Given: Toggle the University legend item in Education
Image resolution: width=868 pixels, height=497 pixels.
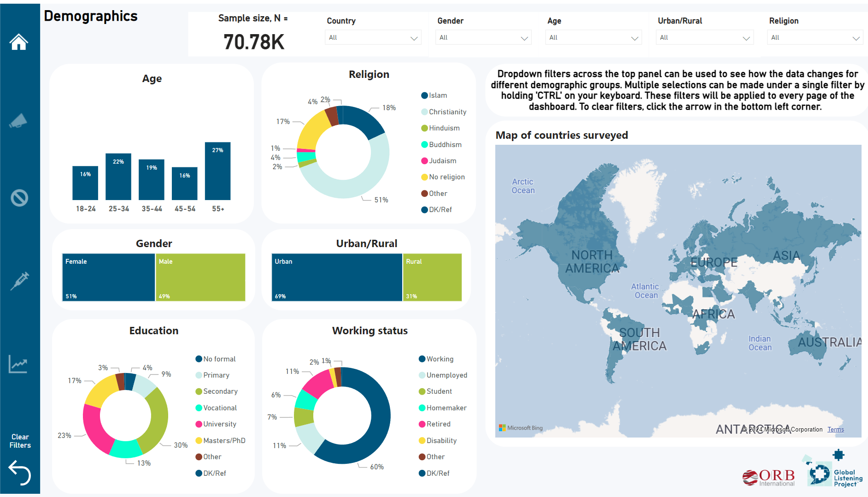Looking at the screenshot, I should pyautogui.click(x=220, y=424).
